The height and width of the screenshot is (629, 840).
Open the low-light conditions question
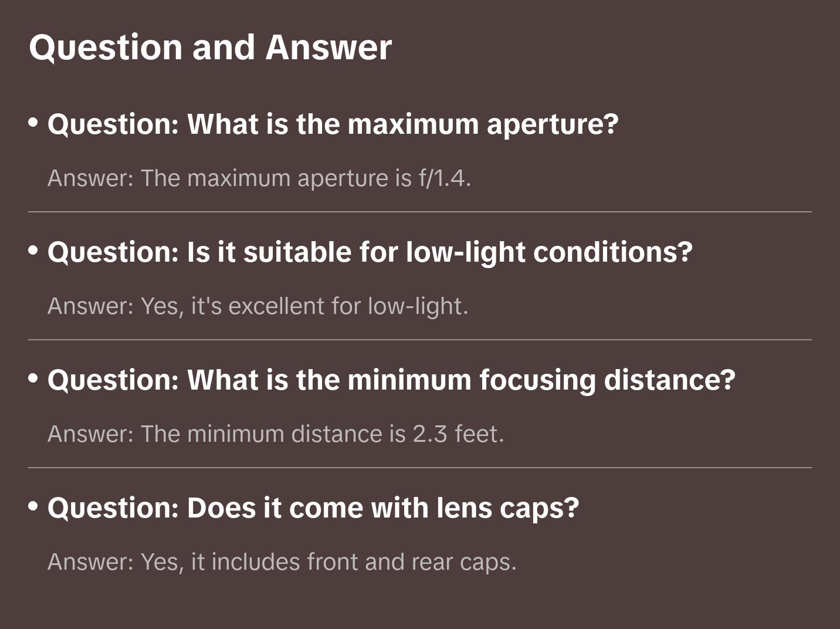(x=370, y=252)
